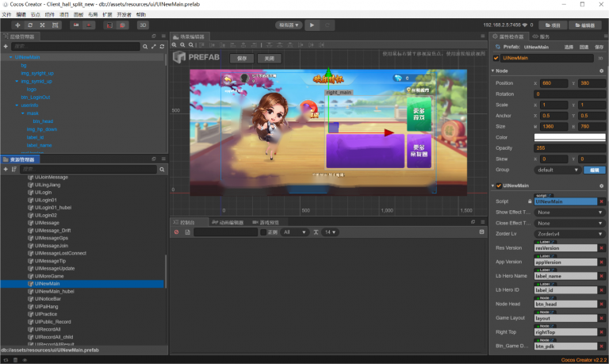Switch to the 服务 services tab

pyautogui.click(x=541, y=36)
